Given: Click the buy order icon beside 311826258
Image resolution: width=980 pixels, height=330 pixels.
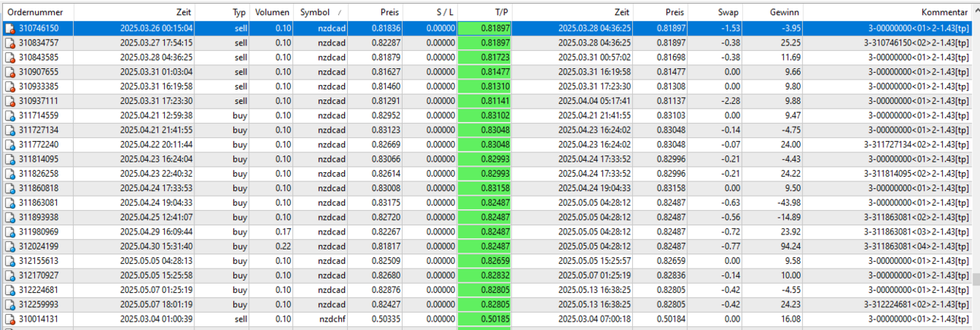Looking at the screenshot, I should coord(10,174).
